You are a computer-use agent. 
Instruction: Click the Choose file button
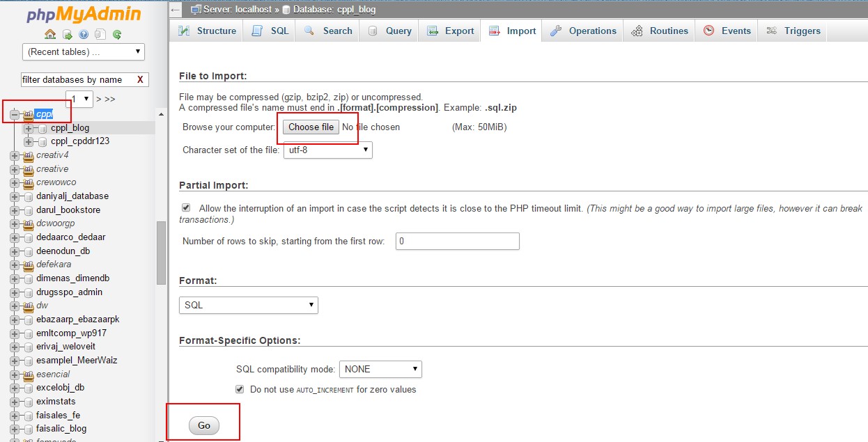pos(311,127)
